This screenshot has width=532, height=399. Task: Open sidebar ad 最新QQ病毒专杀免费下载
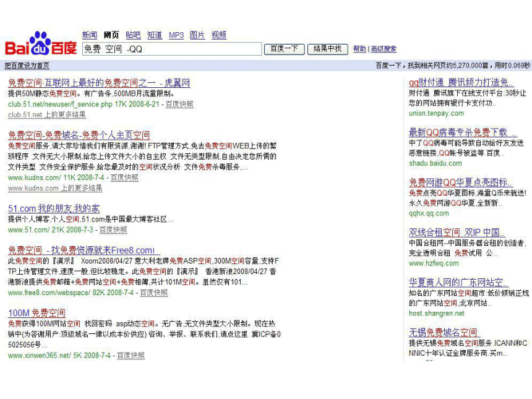point(463,132)
